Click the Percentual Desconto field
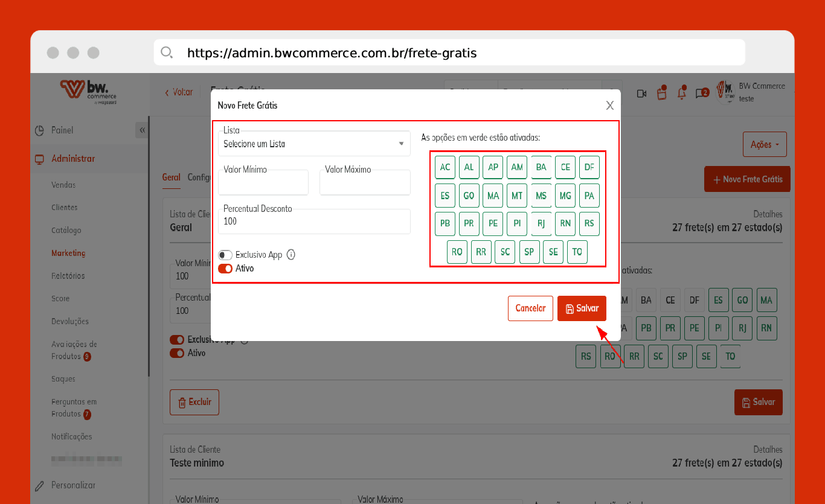The height and width of the screenshot is (504, 825). [x=314, y=222]
